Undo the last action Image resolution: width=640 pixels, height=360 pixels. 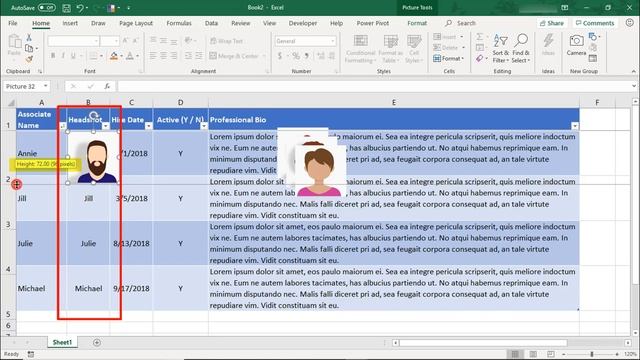[x=80, y=8]
